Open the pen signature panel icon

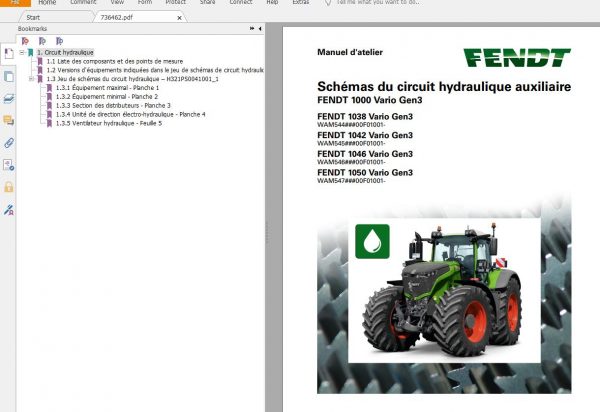click(x=8, y=210)
